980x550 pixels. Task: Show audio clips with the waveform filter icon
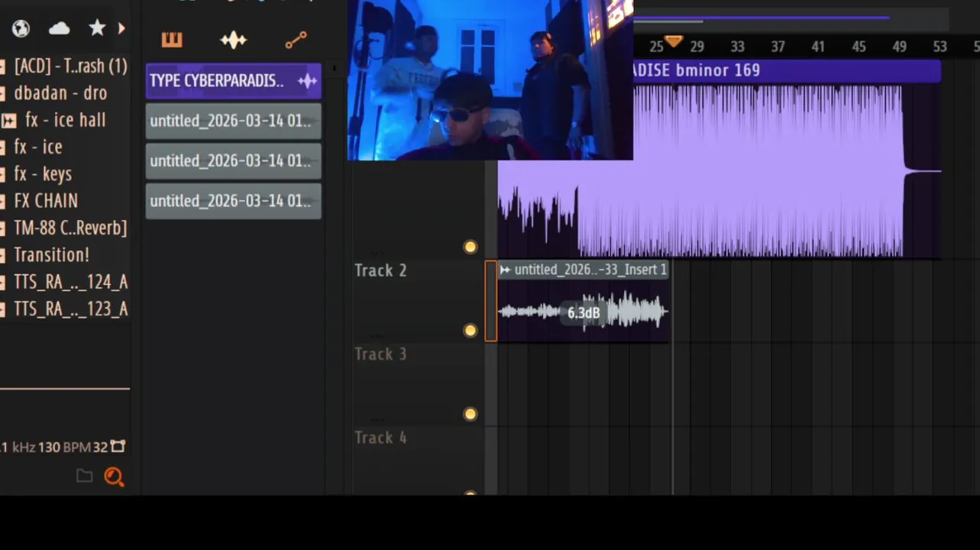233,40
